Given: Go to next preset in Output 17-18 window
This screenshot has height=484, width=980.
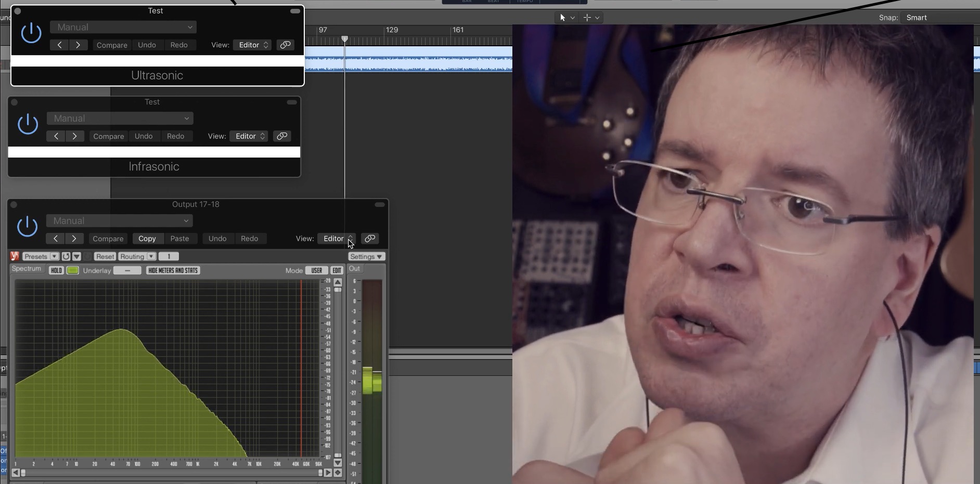Looking at the screenshot, I should tap(74, 239).
